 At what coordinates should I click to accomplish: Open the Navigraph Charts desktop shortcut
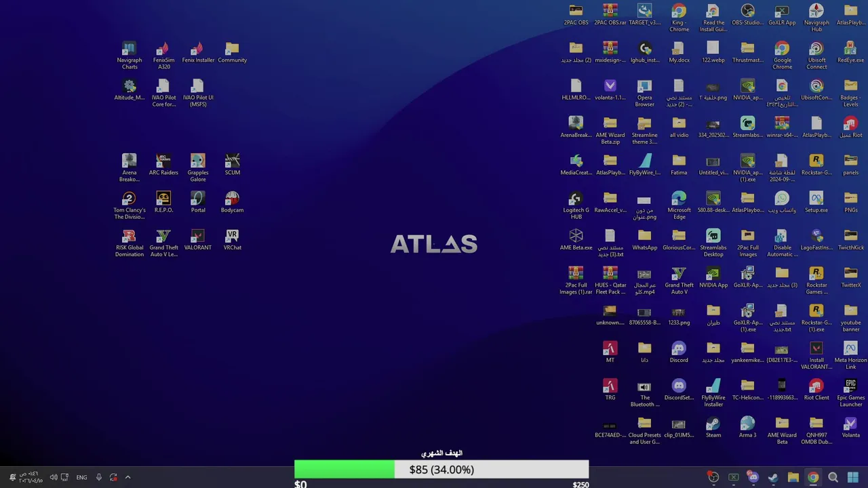click(129, 55)
